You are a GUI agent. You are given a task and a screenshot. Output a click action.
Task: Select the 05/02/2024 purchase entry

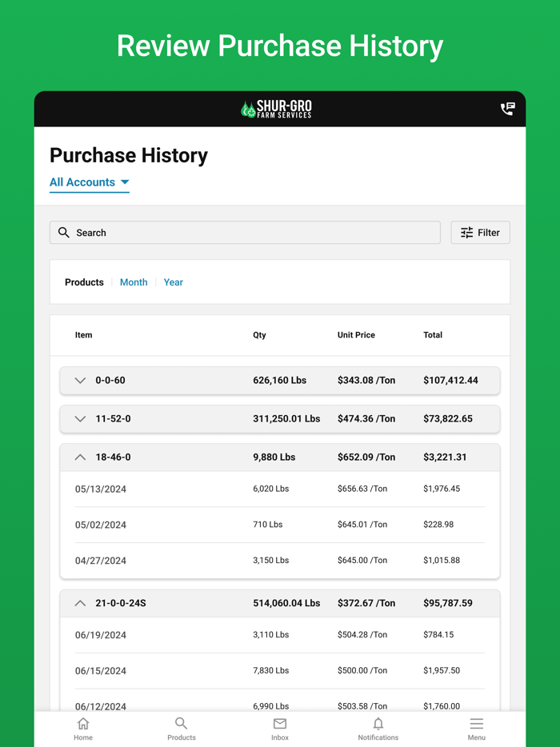(280, 525)
